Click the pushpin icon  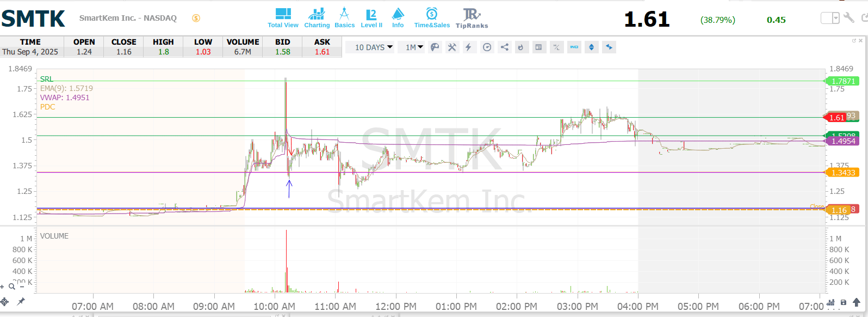pyautogui.click(x=21, y=301)
